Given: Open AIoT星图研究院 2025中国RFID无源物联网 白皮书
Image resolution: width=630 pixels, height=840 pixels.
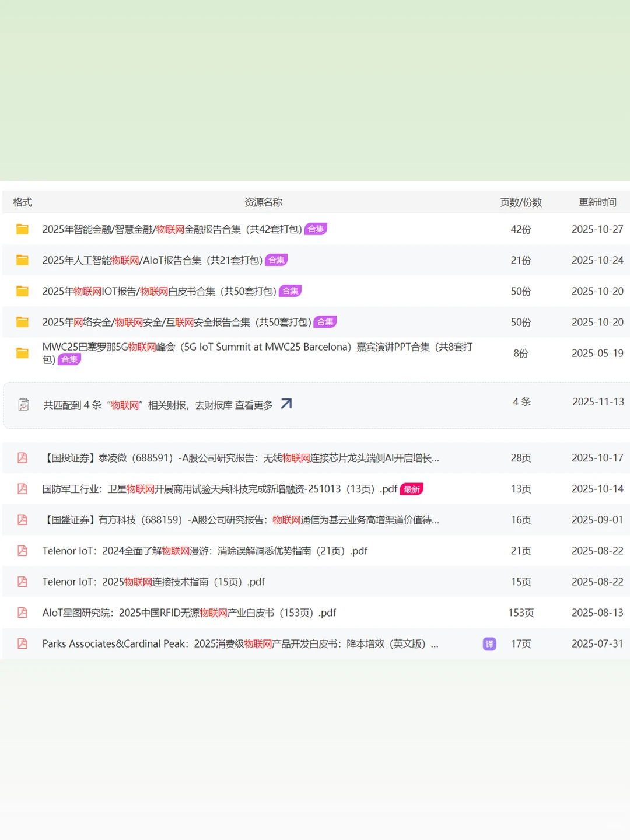Looking at the screenshot, I should (x=189, y=612).
